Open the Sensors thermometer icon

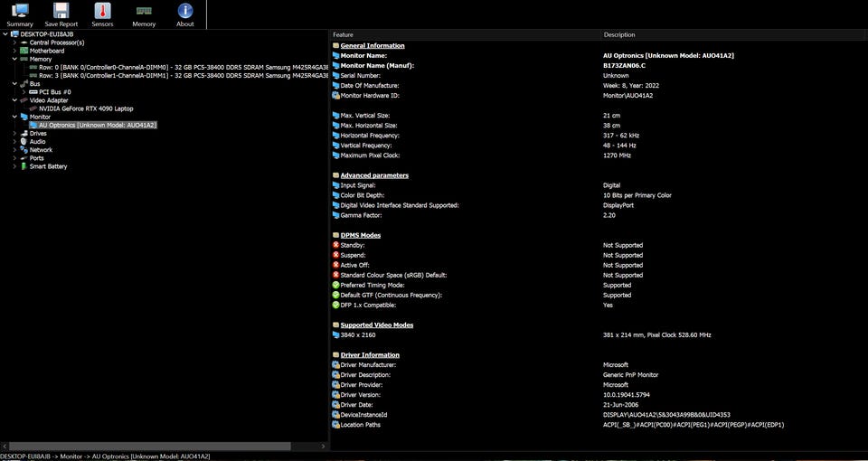102,11
